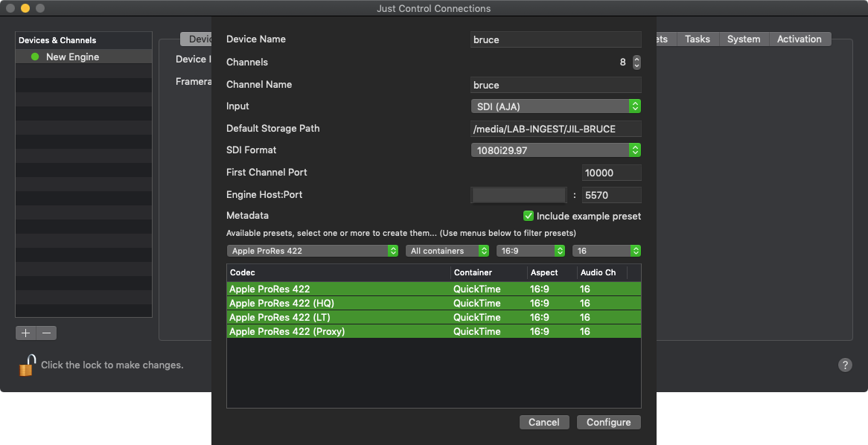This screenshot has height=445, width=868.
Task: Select New Engine in Devices & Channels
Action: tap(83, 57)
